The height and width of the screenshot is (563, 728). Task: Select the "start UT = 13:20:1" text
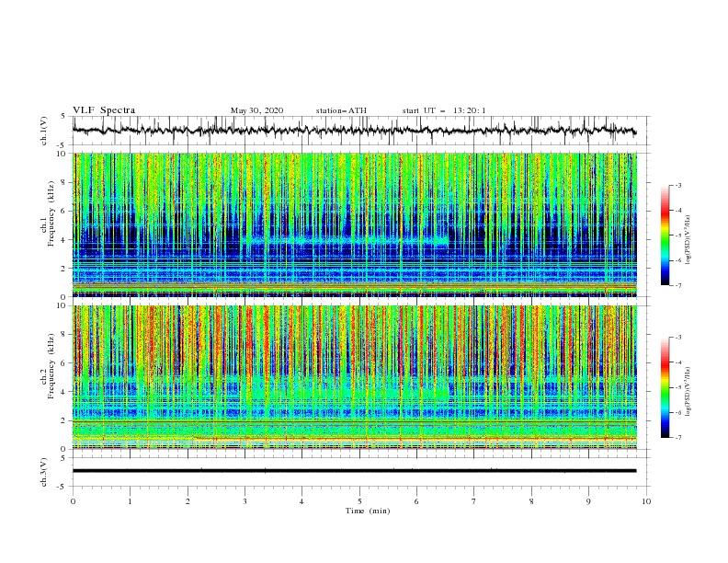[444, 110]
